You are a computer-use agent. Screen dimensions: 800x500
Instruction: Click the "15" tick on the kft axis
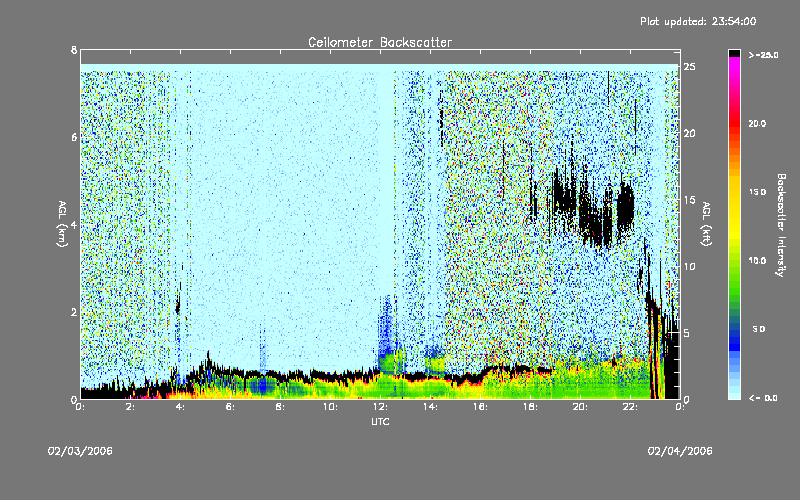pos(689,200)
